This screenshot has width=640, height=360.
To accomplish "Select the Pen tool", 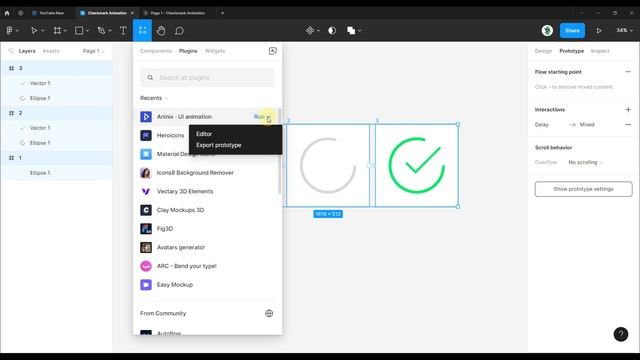I will (x=101, y=31).
